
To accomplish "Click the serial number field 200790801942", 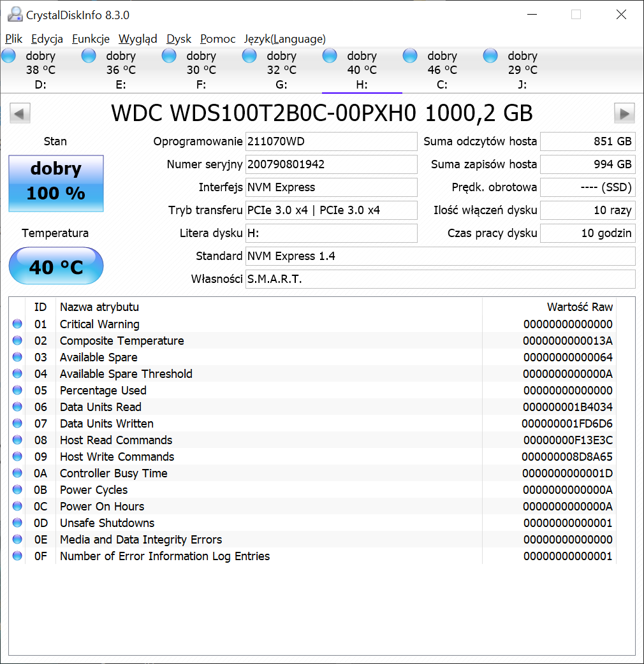I will pyautogui.click(x=331, y=164).
